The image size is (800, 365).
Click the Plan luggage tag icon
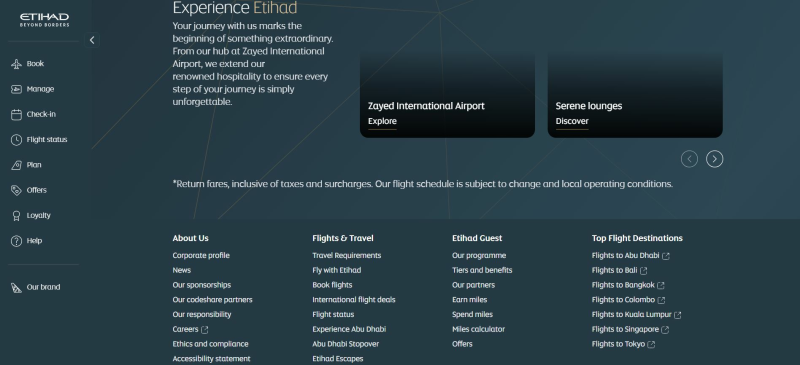click(x=16, y=165)
